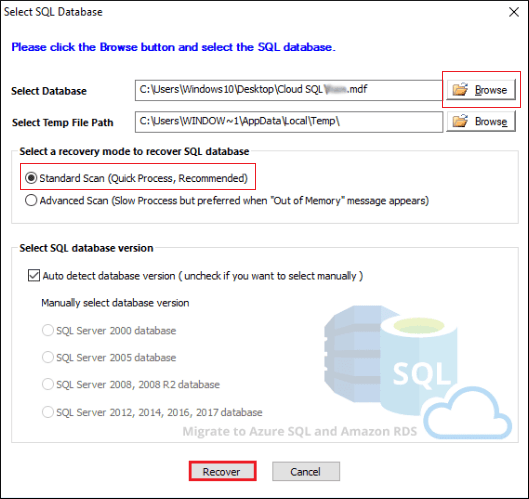Viewport: 529px width, 499px height.
Task: Select SQL Server 2012-2017 database option
Action: [x=48, y=412]
